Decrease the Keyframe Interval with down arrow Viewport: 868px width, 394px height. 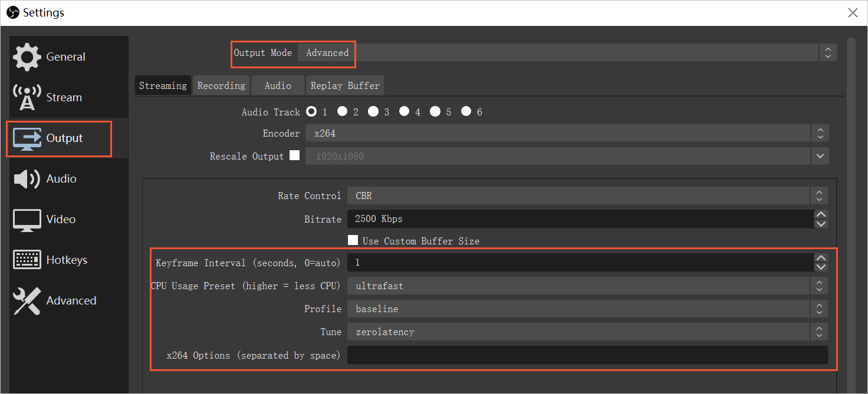click(x=821, y=267)
